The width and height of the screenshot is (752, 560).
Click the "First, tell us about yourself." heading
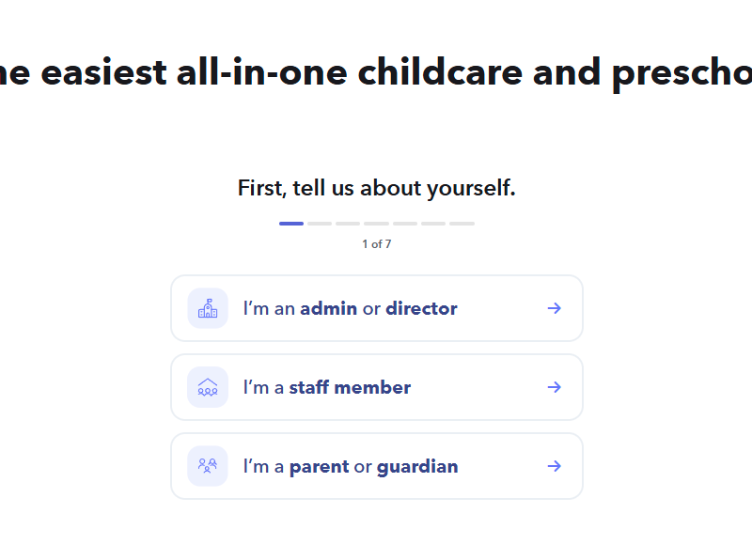[x=376, y=188]
